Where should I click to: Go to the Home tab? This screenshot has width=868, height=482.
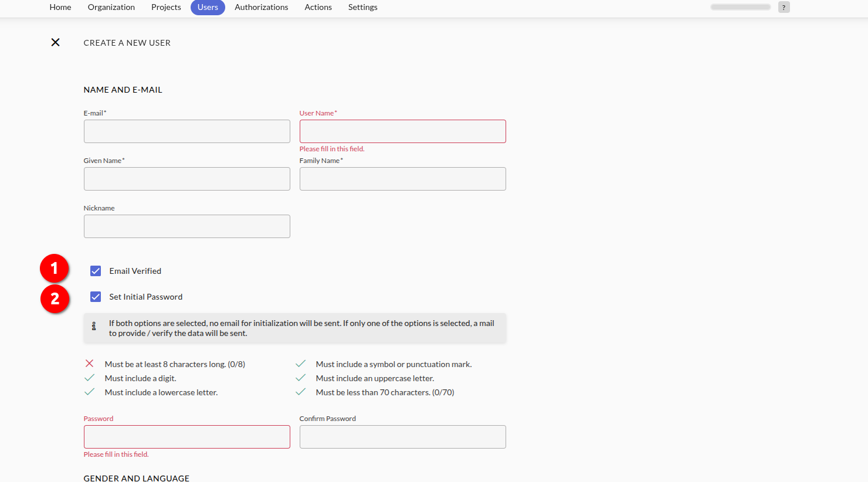point(60,7)
